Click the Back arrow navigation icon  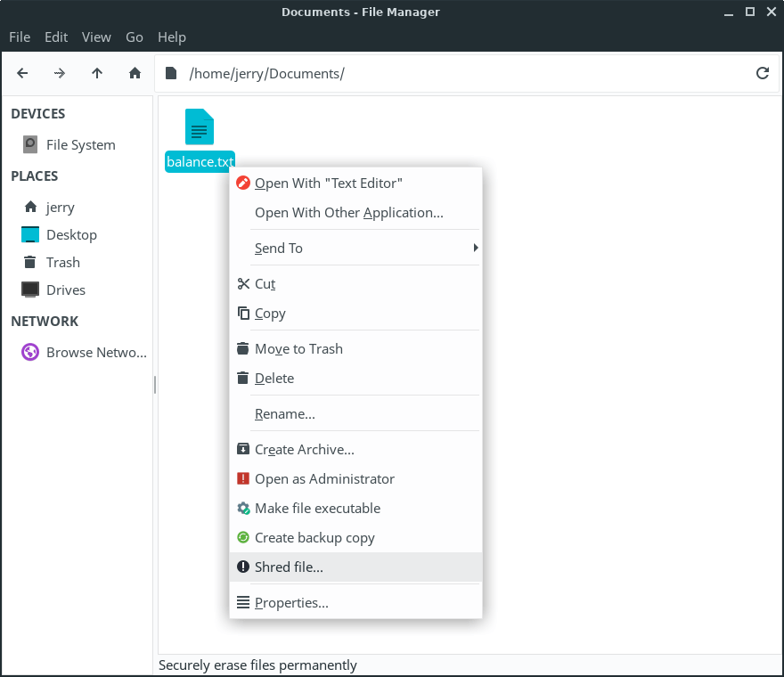pos(23,73)
